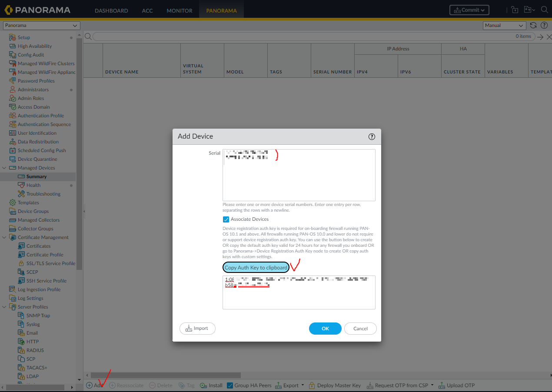Switch to the ACC tab

tap(147, 10)
